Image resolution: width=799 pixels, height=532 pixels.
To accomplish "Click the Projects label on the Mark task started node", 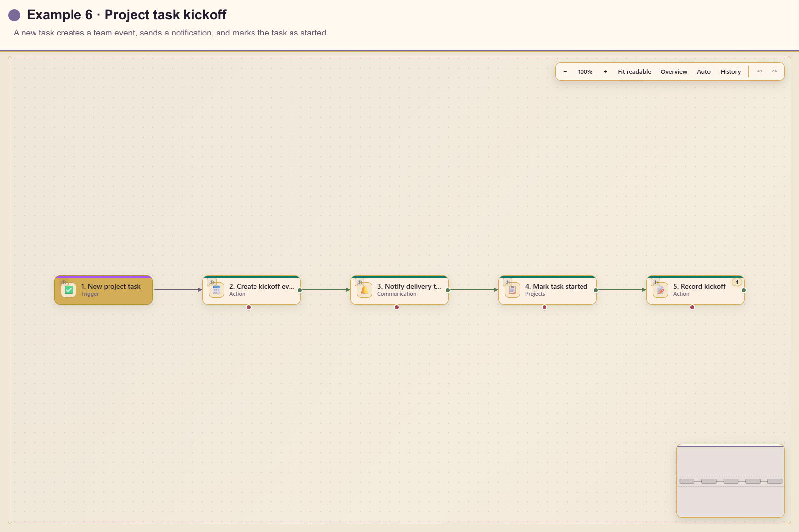I will click(535, 294).
